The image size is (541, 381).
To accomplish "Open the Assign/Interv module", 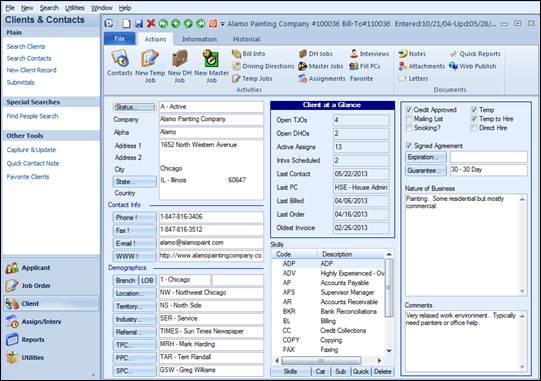I will (51, 322).
